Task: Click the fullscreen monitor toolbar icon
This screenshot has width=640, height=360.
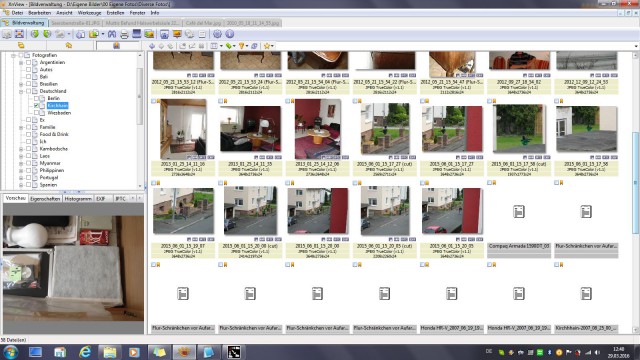Action: (x=136, y=34)
